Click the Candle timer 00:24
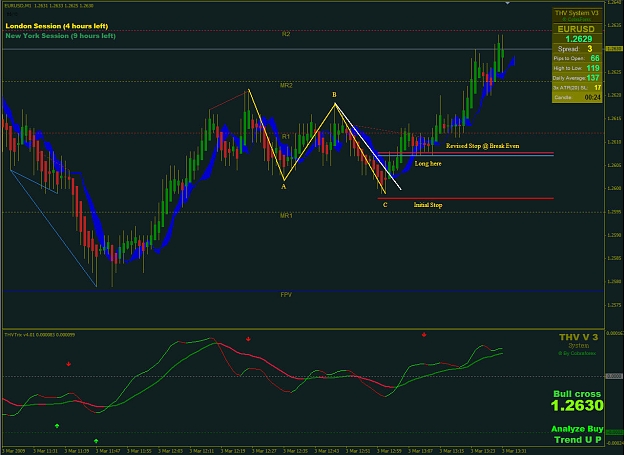 pos(593,98)
